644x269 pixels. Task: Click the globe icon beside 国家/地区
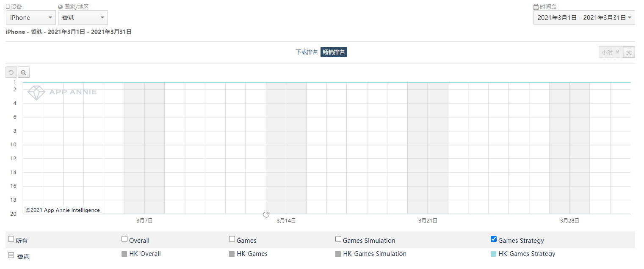pos(61,7)
